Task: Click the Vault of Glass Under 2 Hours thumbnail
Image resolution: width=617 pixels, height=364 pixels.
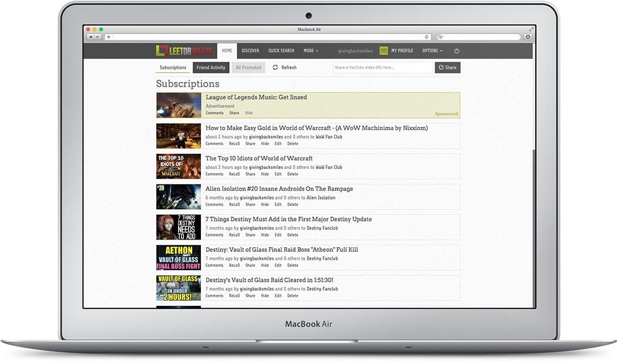Action: point(179,288)
